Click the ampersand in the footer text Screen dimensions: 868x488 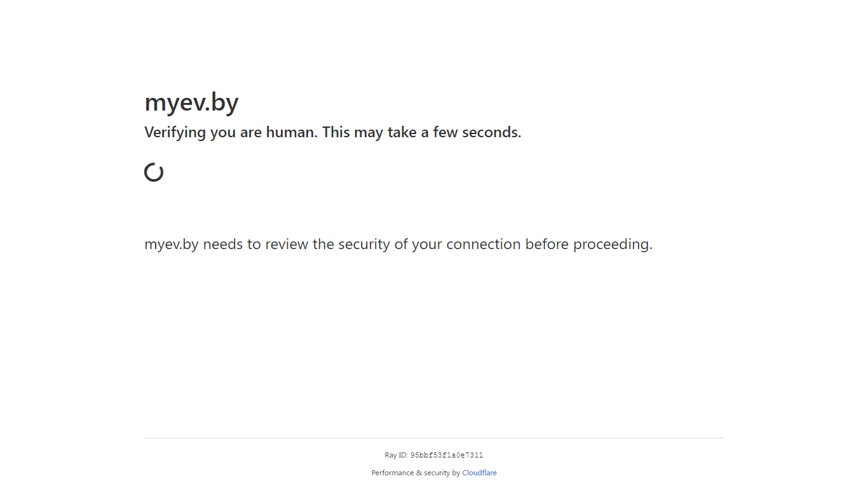click(419, 473)
